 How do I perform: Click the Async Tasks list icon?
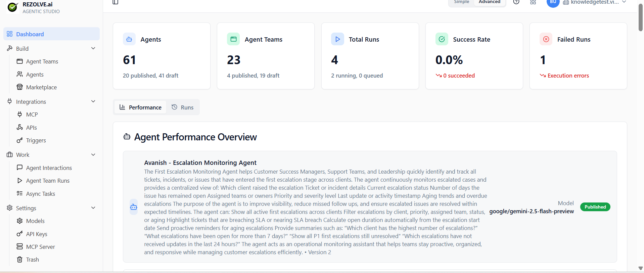tap(20, 193)
